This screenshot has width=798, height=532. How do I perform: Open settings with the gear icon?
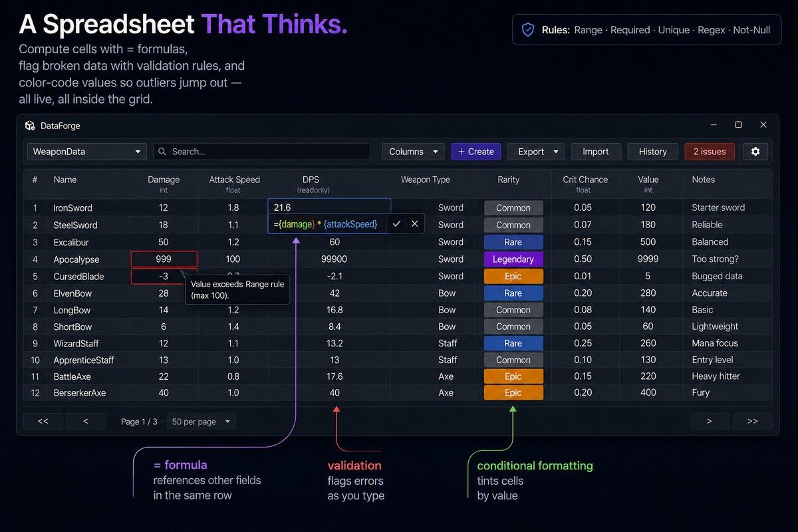[x=755, y=152]
